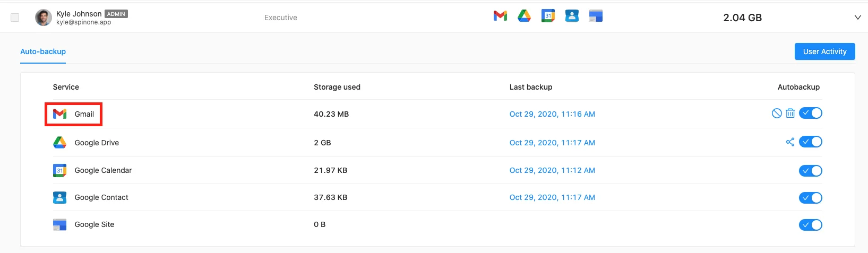Toggle Google Drive autobackup switch
This screenshot has height=253, width=868.
[810, 142]
